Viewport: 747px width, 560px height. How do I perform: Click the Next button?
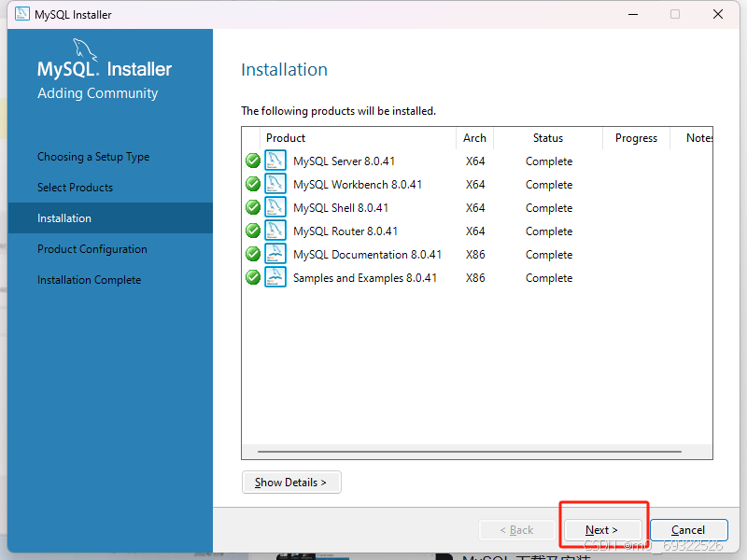[601, 530]
